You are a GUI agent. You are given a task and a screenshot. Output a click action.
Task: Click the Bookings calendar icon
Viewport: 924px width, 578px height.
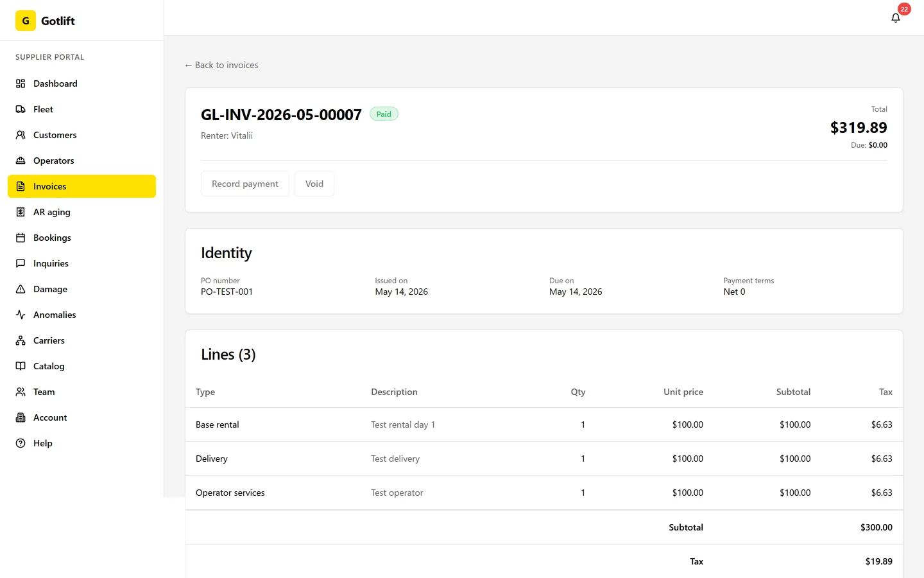tap(21, 238)
